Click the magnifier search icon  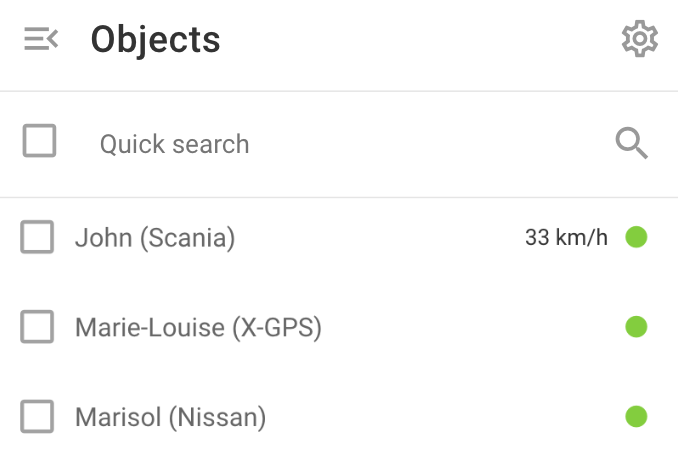point(632,143)
